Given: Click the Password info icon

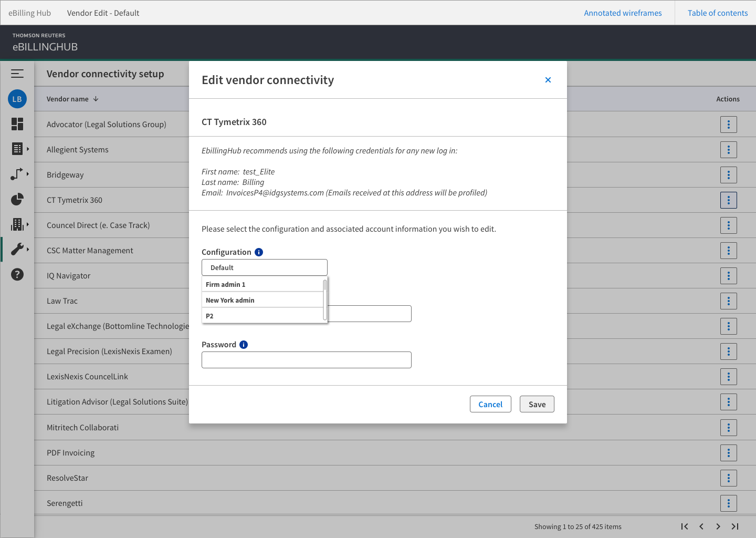Looking at the screenshot, I should coord(244,345).
